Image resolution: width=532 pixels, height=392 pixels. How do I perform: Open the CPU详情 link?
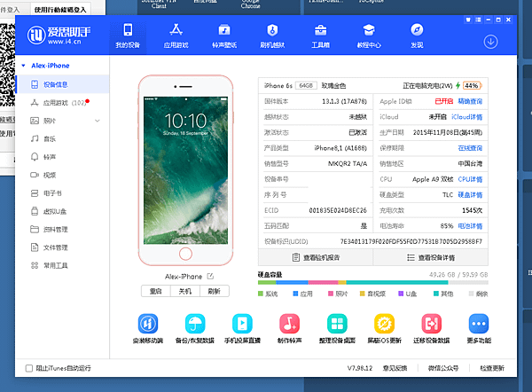[470, 179]
